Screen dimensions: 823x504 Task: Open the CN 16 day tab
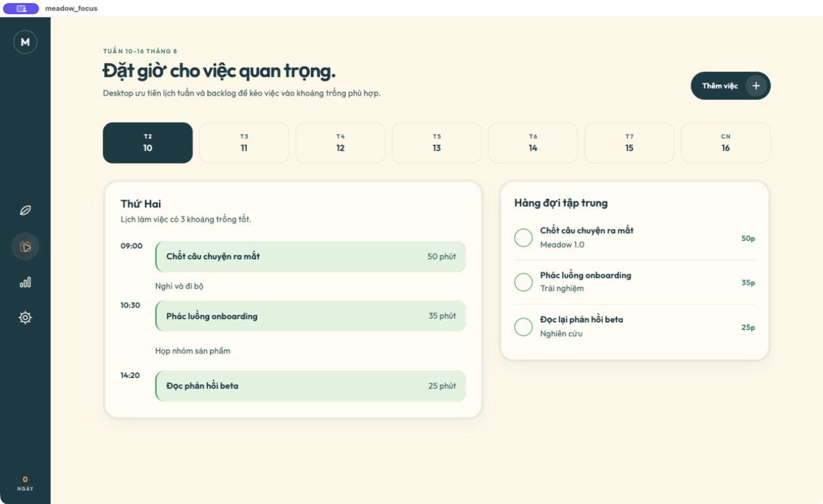tap(726, 143)
